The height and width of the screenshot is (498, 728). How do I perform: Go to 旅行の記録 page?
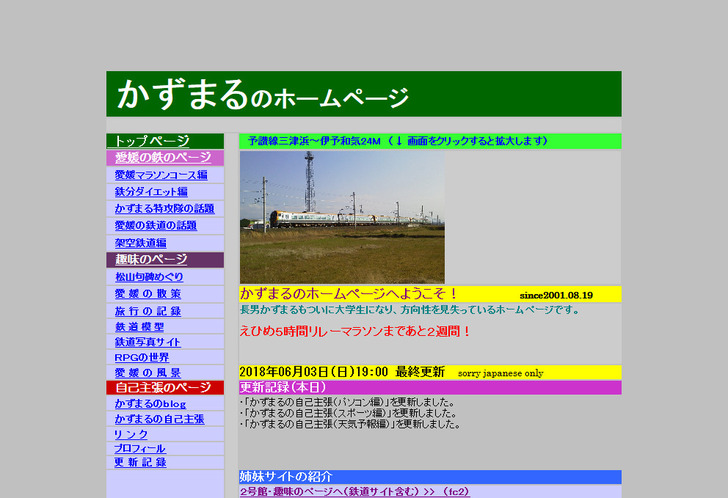[x=147, y=311]
